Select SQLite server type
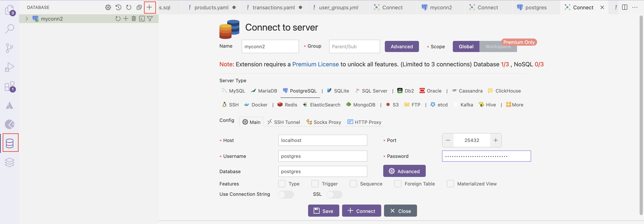 click(x=338, y=91)
